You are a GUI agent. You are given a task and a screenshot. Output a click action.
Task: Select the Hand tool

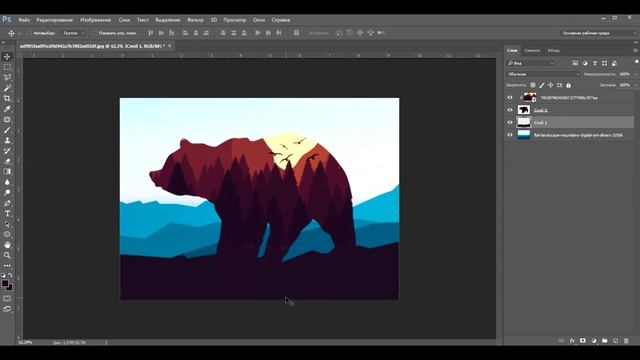(7, 245)
